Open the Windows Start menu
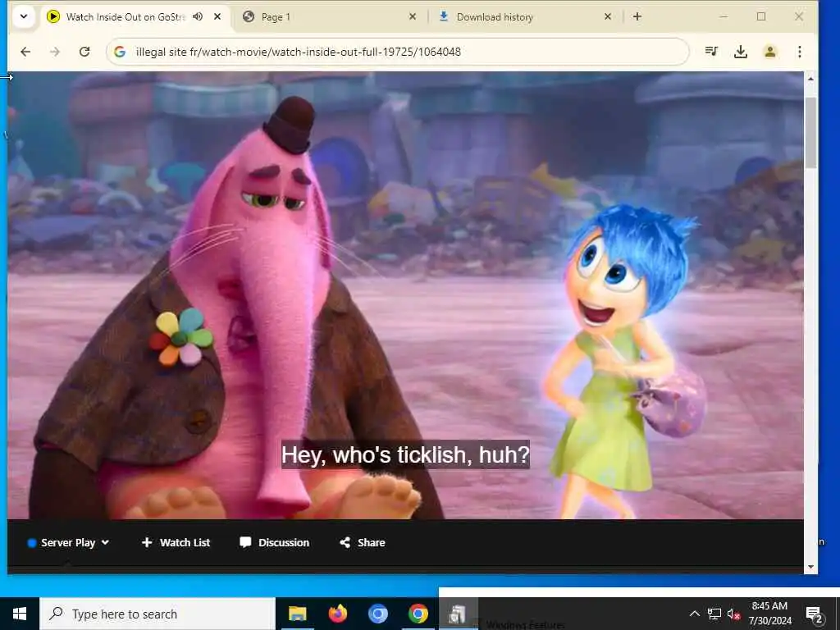840x630 pixels. pos(20,614)
